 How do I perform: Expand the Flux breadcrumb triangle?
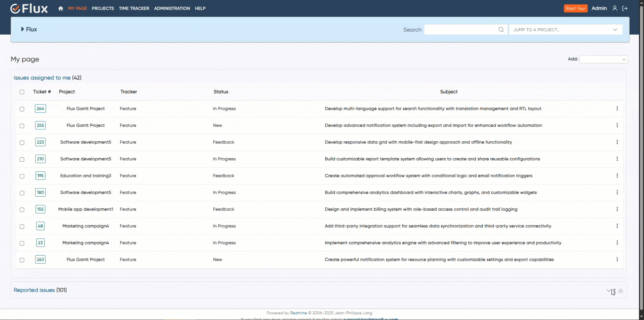point(23,29)
